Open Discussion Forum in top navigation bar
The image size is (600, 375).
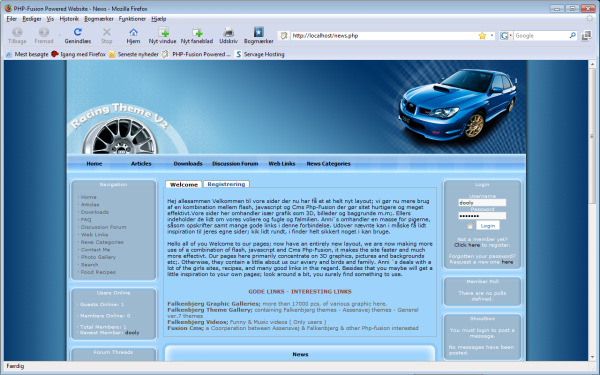[x=235, y=163]
